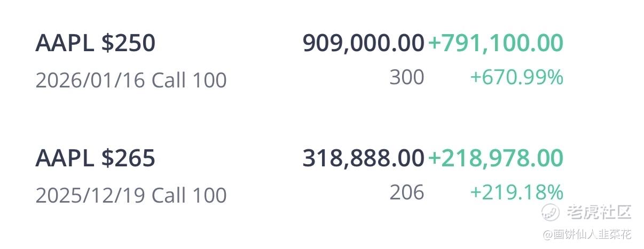Screen dimensions: 644x249
Task: Tap the 206 contract quantity
Action: (x=407, y=192)
